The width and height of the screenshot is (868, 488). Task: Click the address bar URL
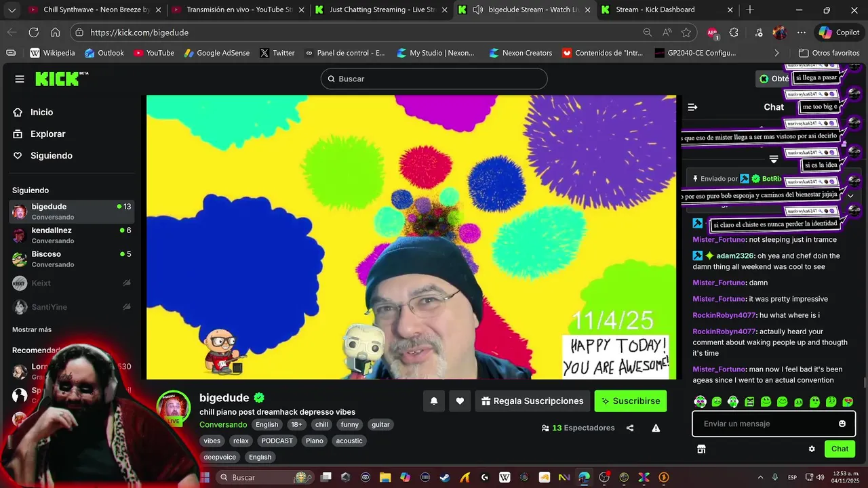coord(139,33)
